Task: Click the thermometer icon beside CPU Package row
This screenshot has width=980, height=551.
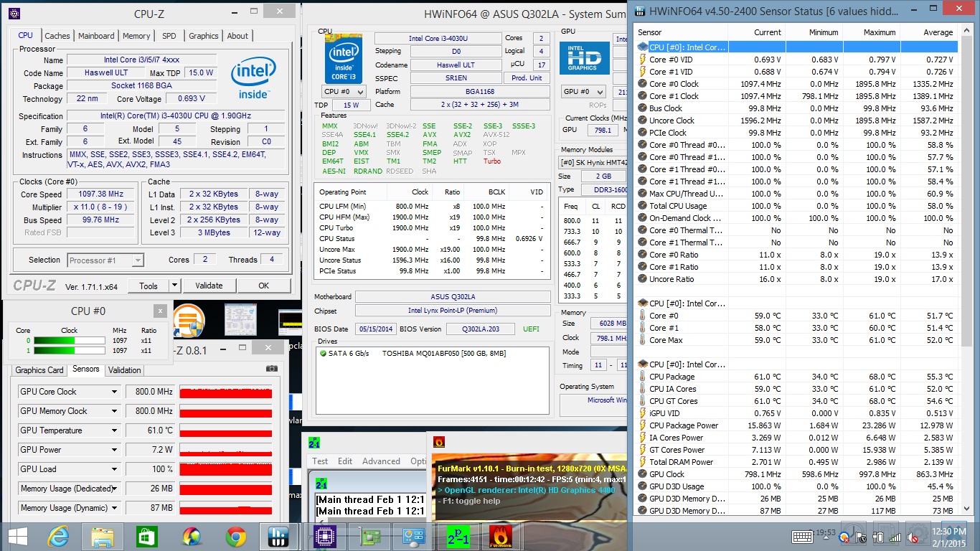Action: [x=642, y=377]
